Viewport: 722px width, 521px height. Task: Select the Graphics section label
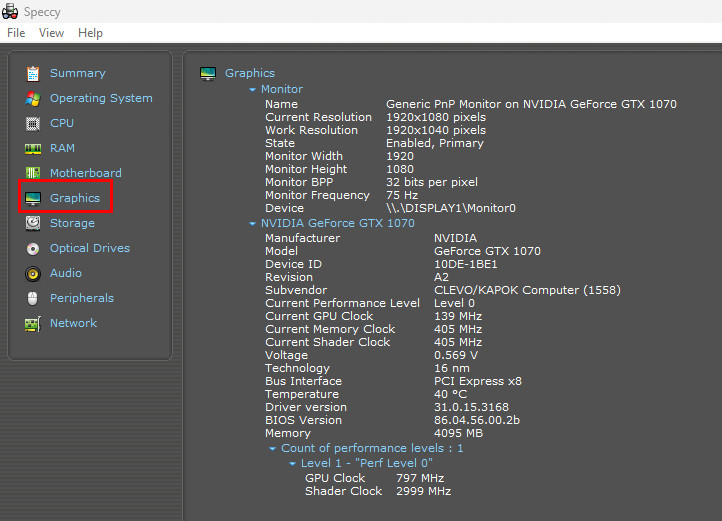click(75, 198)
